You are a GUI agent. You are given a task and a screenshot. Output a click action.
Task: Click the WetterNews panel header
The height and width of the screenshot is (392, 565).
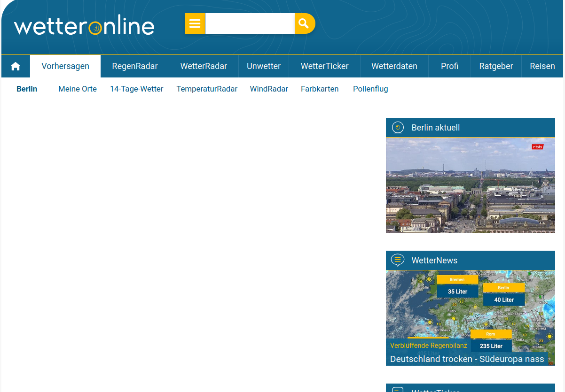coord(471,260)
